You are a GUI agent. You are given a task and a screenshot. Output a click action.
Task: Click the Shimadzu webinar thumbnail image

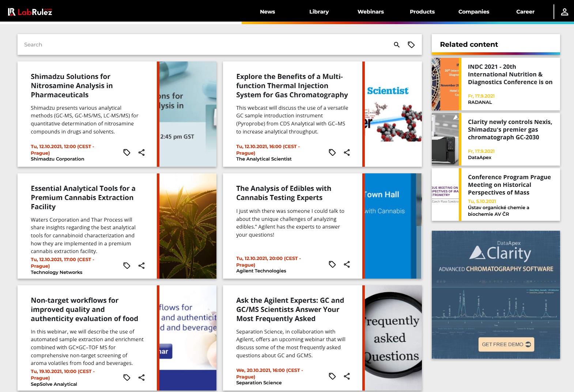click(x=188, y=114)
